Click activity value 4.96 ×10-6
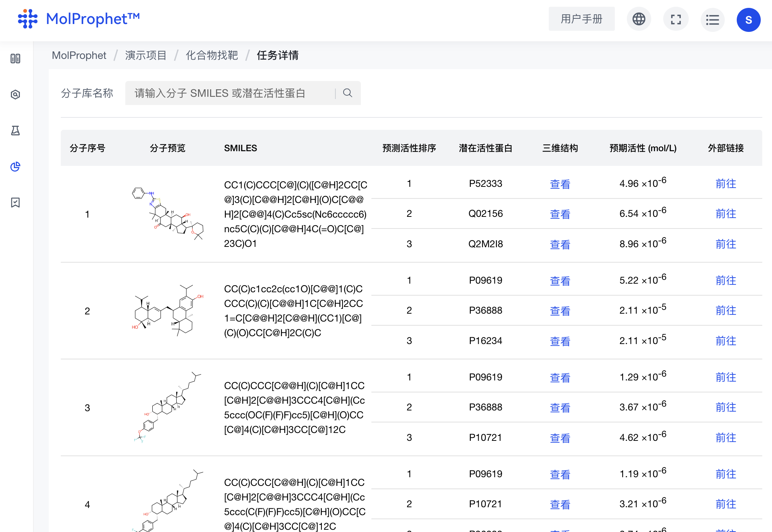 [x=643, y=182]
